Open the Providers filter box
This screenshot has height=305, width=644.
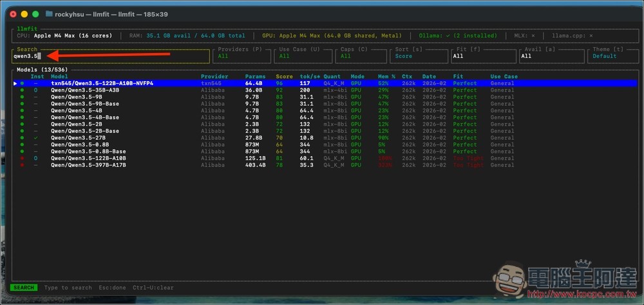click(x=241, y=56)
